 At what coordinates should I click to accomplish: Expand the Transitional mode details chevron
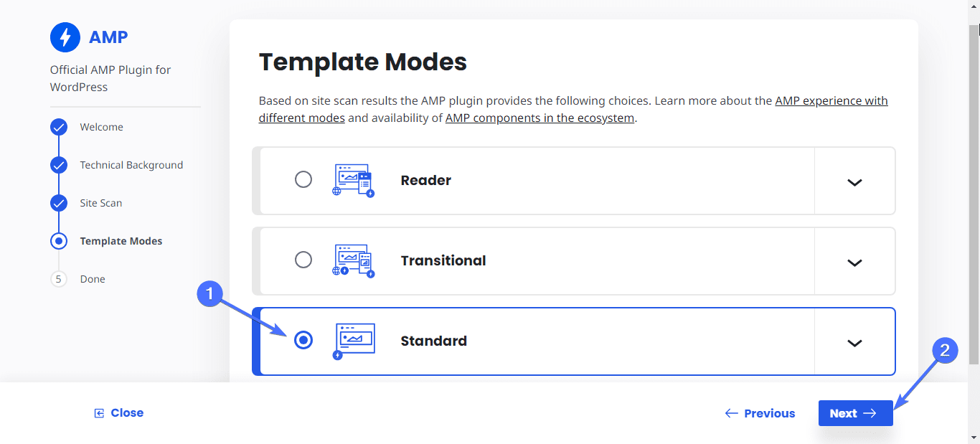[x=854, y=263]
